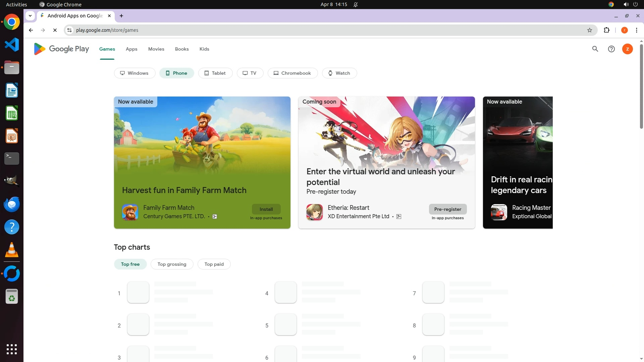
Task: Open the Chrome extensions puzzle icon
Action: 606,30
